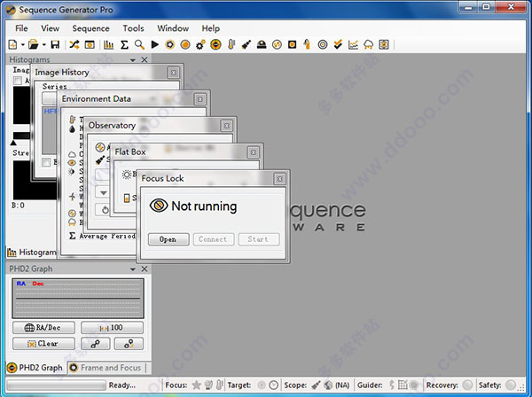Click the gears toolbar icon
532x397 pixels.
pos(200,44)
